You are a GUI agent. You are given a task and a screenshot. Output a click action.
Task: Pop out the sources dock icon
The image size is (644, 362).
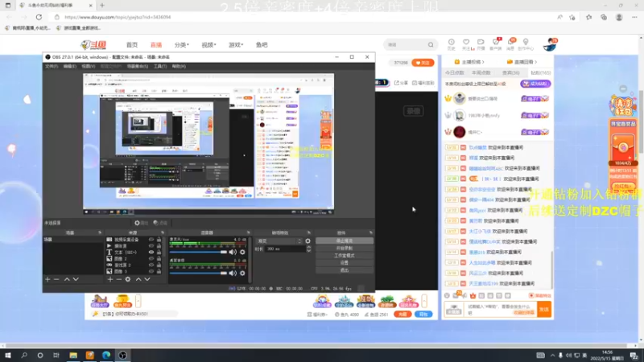click(163, 232)
